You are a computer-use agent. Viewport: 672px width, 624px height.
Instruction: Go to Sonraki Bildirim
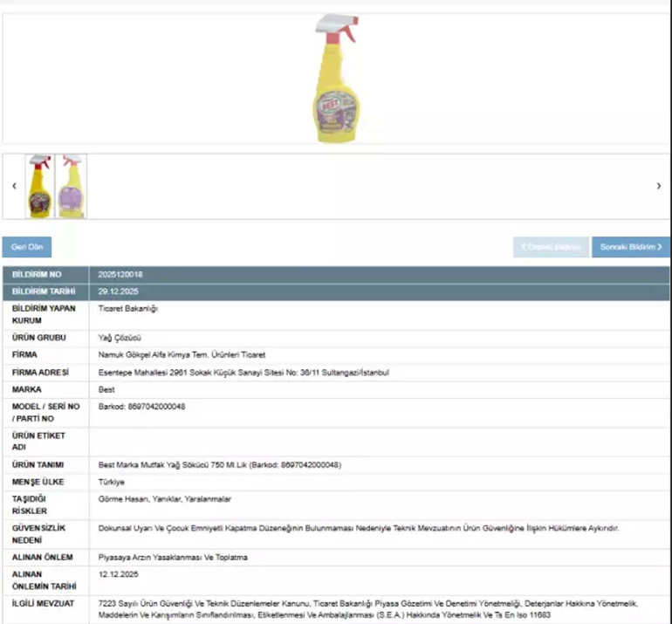pos(630,247)
